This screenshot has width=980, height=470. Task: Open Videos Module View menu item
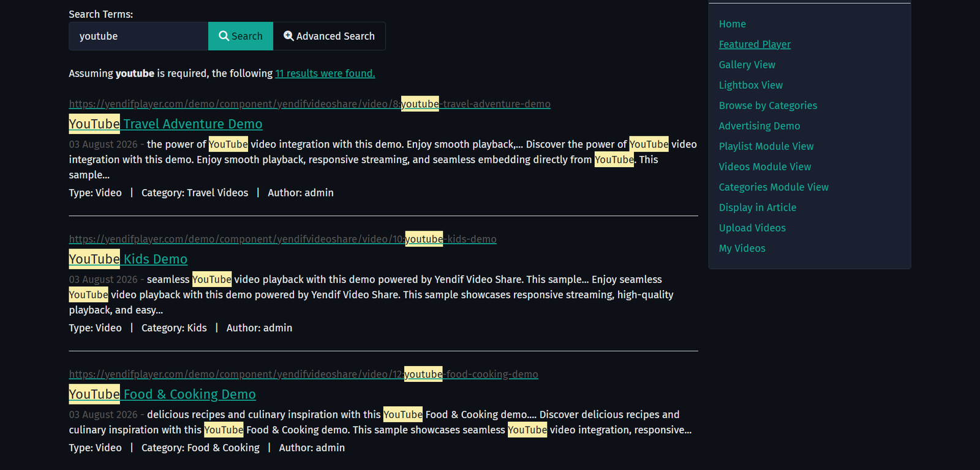(765, 166)
